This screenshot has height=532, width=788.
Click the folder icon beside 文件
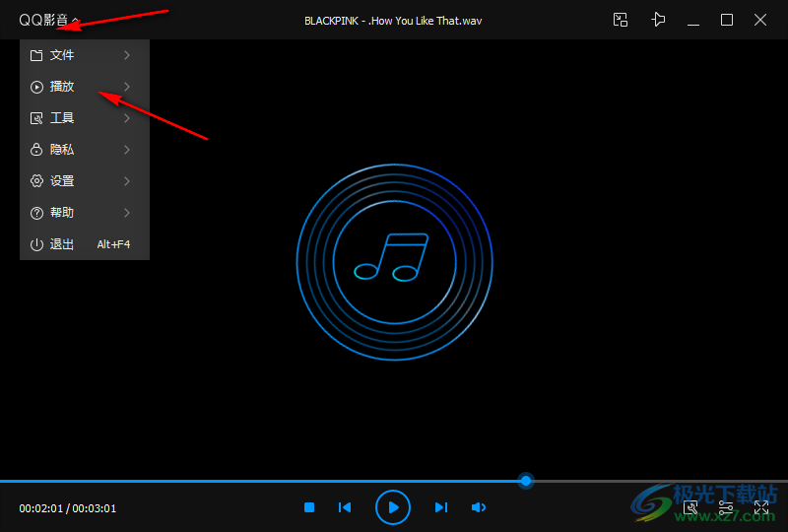pos(36,55)
